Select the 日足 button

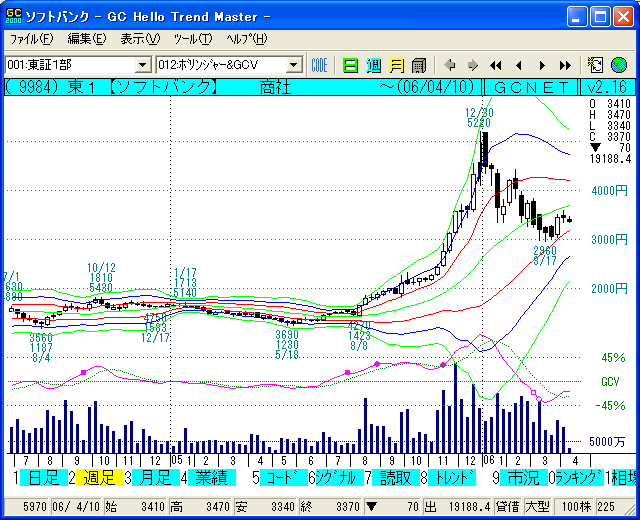pos(44,478)
